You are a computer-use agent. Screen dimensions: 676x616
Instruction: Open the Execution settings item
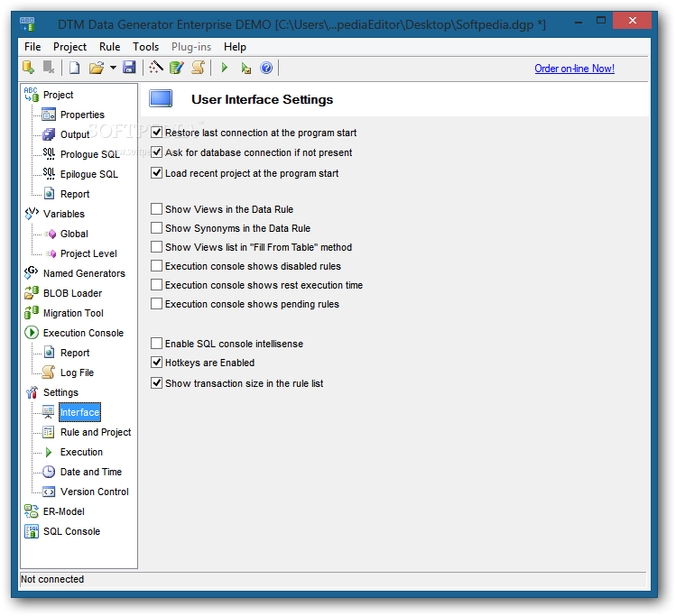point(81,452)
